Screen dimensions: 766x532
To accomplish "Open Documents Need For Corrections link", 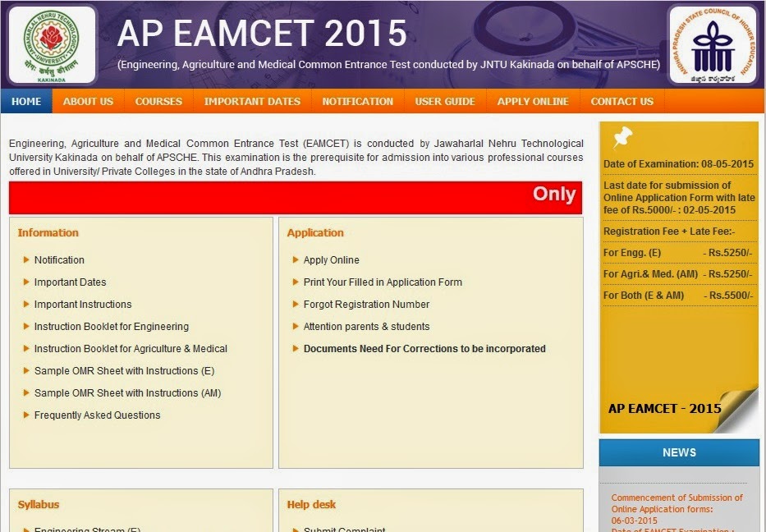I will click(424, 349).
